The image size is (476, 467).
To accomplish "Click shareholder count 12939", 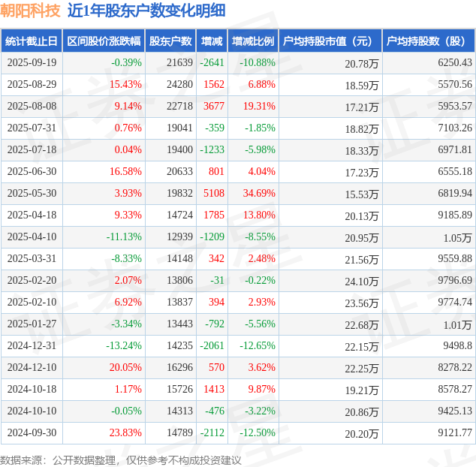I will [x=179, y=237].
